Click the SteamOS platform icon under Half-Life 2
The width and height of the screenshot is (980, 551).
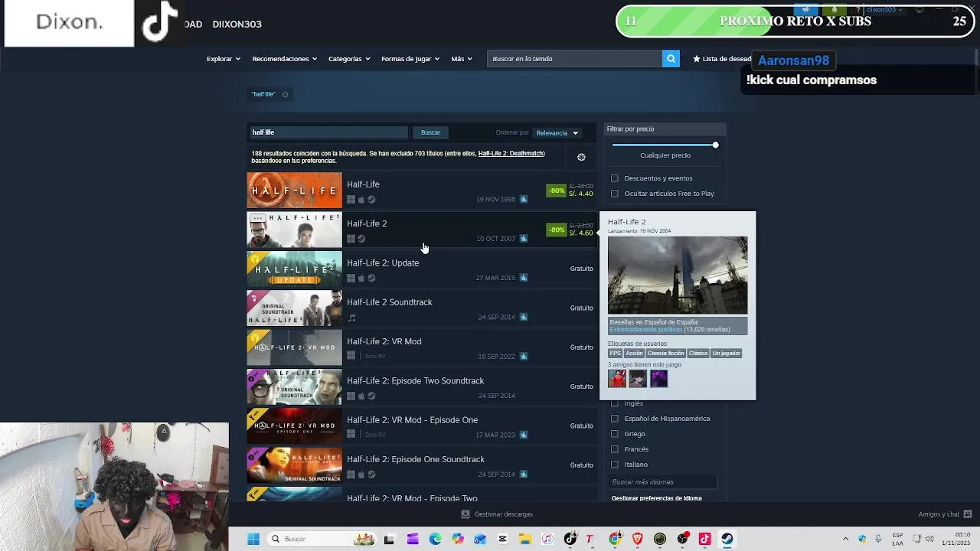point(361,239)
